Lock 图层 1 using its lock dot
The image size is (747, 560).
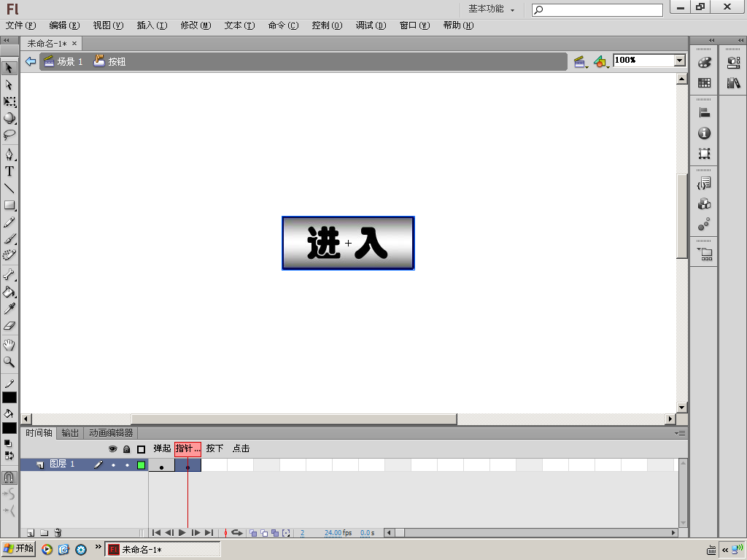click(127, 464)
